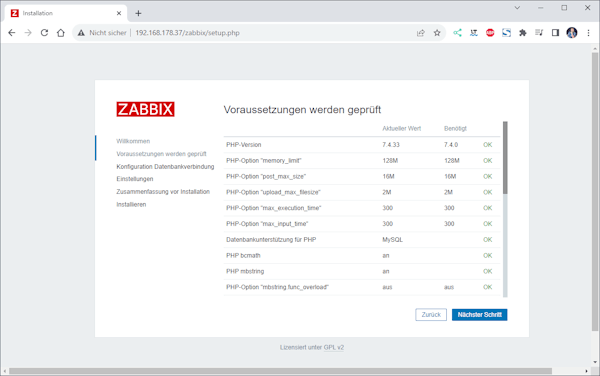Click the OK status in PHP-Version row

488,145
